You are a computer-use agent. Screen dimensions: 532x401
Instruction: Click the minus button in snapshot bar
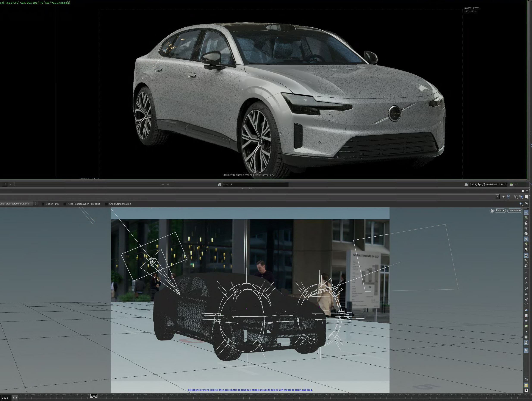point(163,185)
